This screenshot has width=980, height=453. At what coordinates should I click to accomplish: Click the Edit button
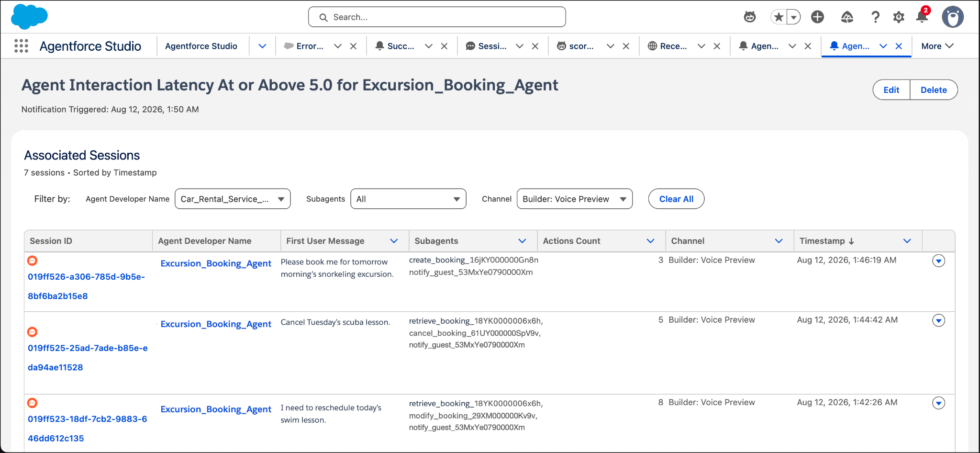891,90
